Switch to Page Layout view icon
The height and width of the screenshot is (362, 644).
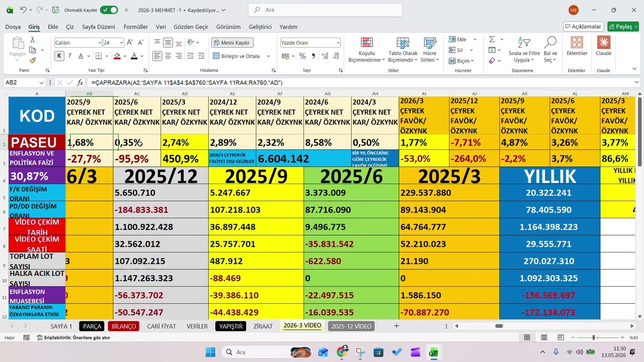pyautogui.click(x=544, y=337)
